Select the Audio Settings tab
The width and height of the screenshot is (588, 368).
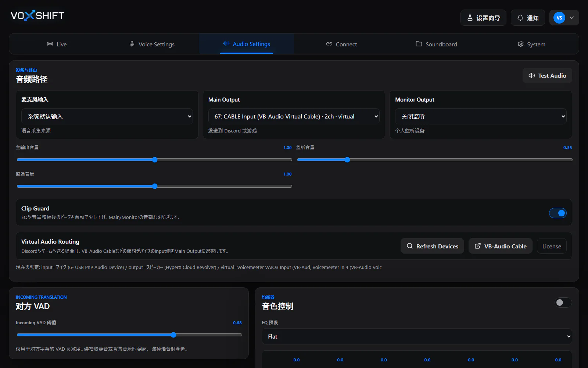(x=247, y=44)
